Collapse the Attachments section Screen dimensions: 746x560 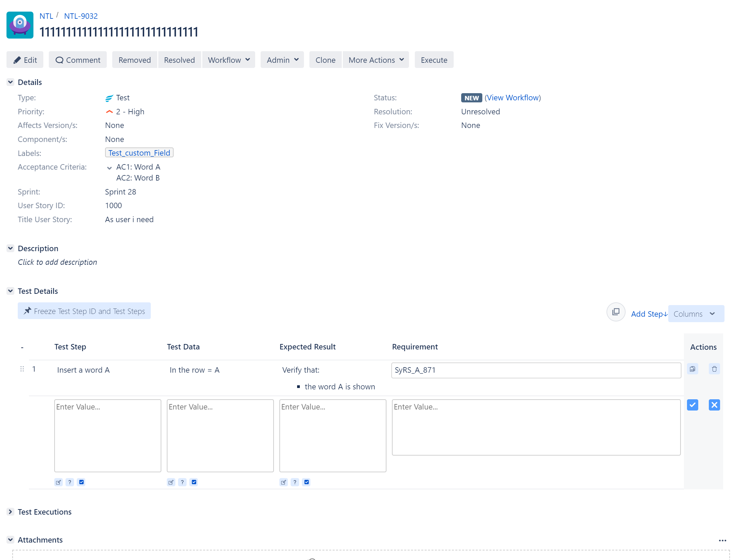pos(11,540)
